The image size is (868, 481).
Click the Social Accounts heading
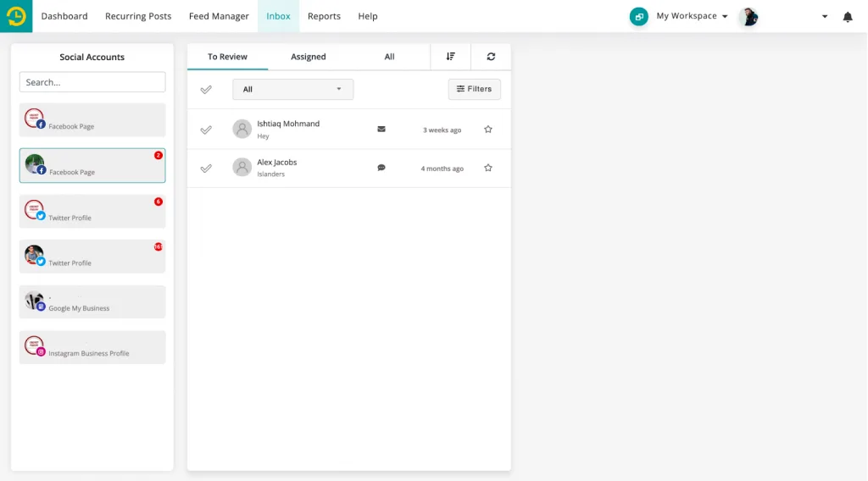coord(92,57)
